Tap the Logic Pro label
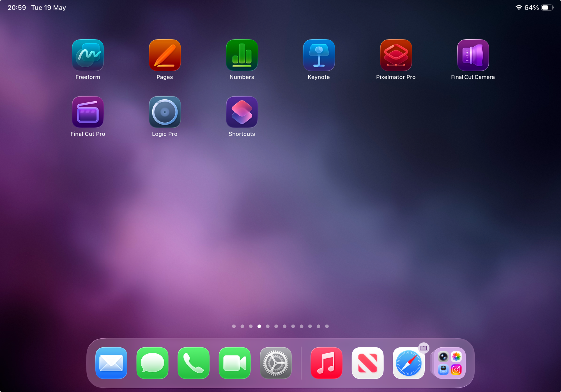The width and height of the screenshot is (561, 392). (165, 134)
